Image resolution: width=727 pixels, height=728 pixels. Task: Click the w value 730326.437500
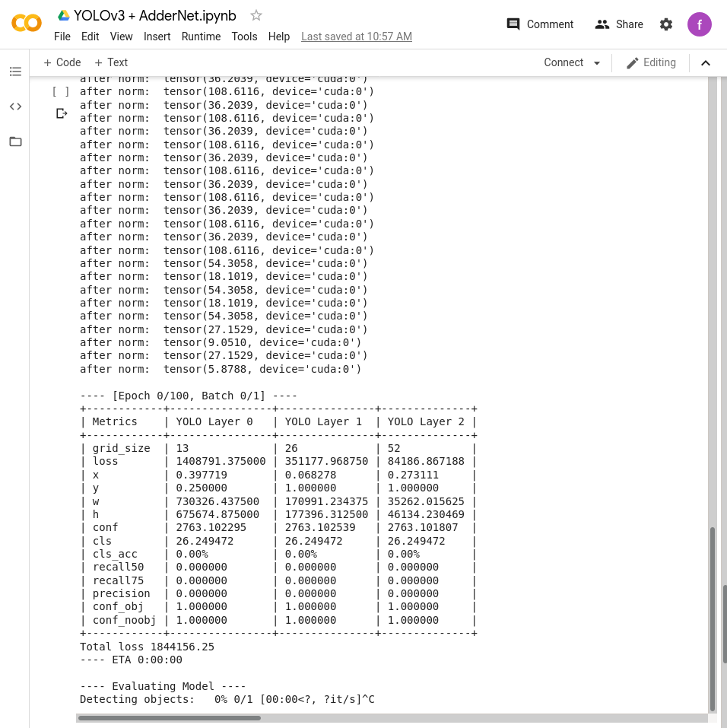(217, 501)
